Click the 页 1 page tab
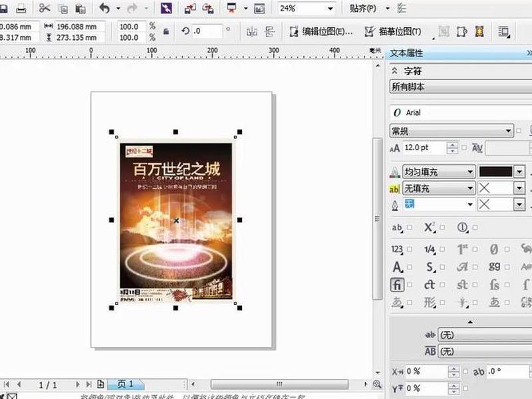The image size is (532, 399). (125, 384)
